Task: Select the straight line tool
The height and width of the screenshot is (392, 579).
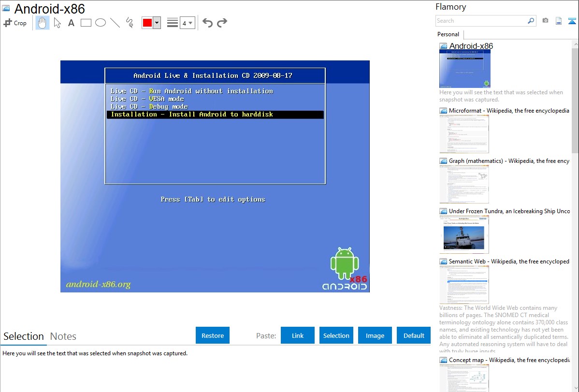Action: [x=115, y=23]
